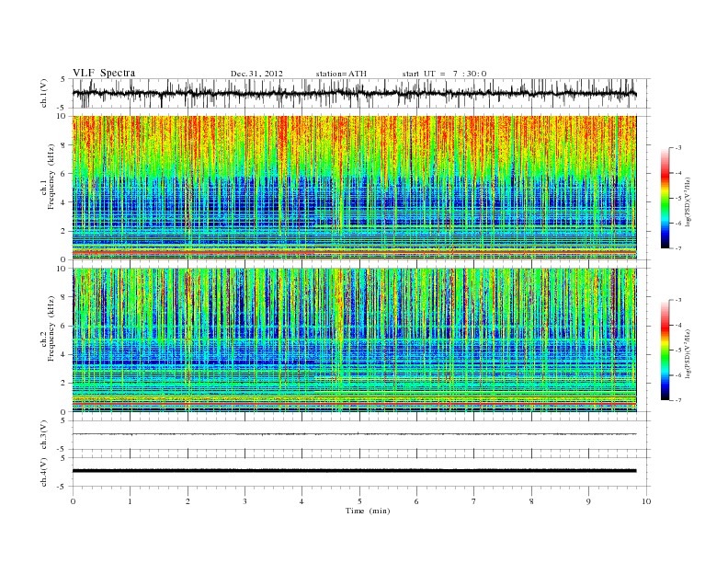Image resolution: width=728 pixels, height=563 pixels.
Task: Click the '-3' value on ch.1 color bar
Action: coord(678,148)
